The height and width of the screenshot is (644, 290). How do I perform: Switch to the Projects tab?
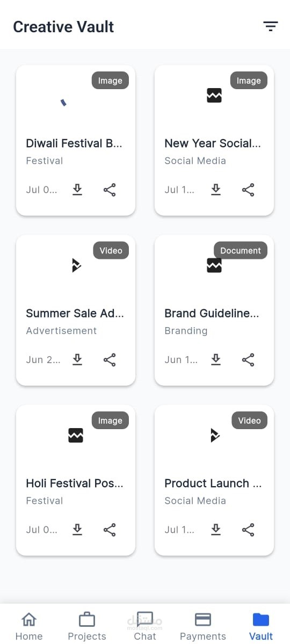click(x=86, y=626)
